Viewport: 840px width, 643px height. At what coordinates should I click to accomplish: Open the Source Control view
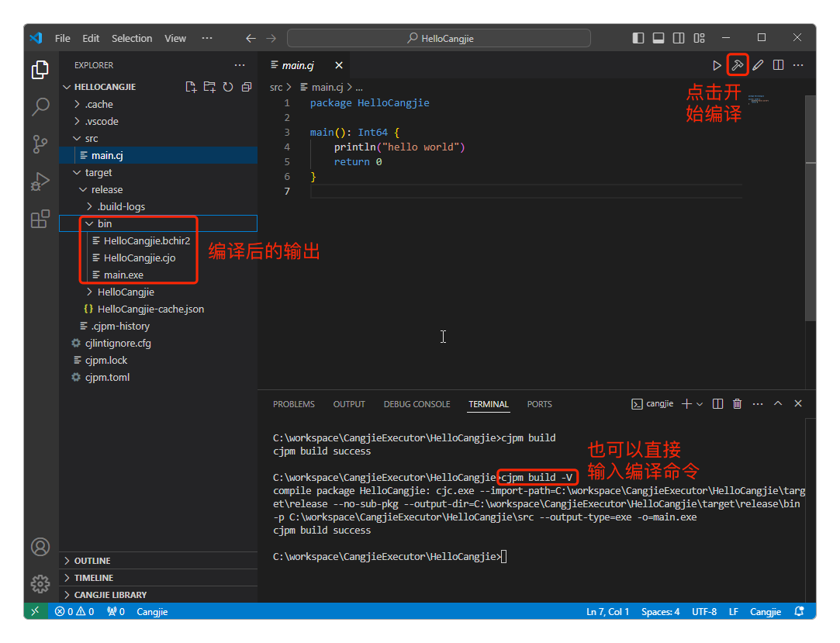40,144
